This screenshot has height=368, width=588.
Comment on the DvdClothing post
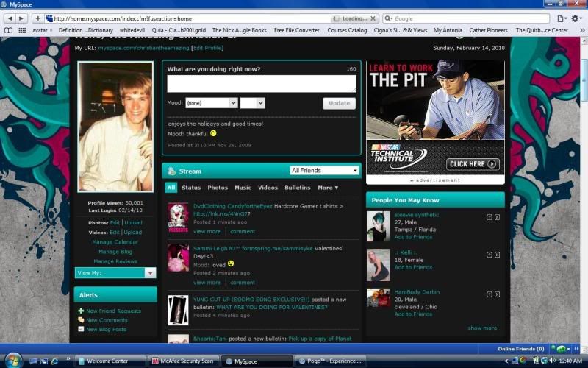tap(243, 232)
